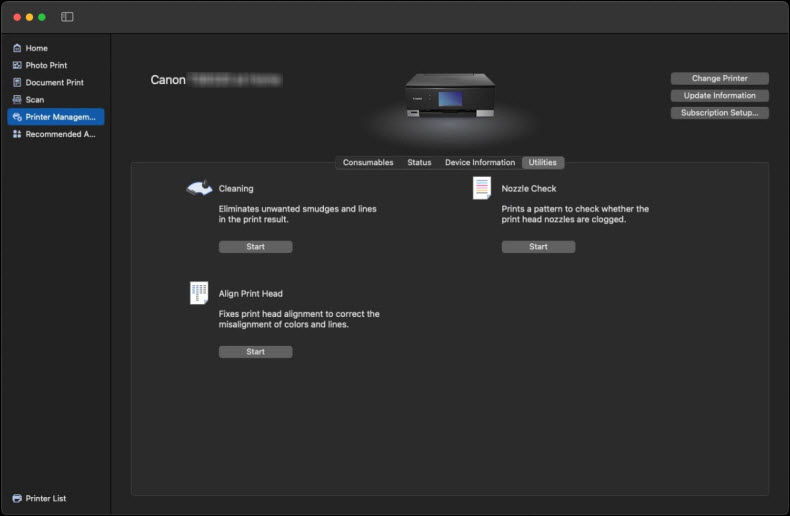Click Update Information button
790x516 pixels.
[x=719, y=95]
